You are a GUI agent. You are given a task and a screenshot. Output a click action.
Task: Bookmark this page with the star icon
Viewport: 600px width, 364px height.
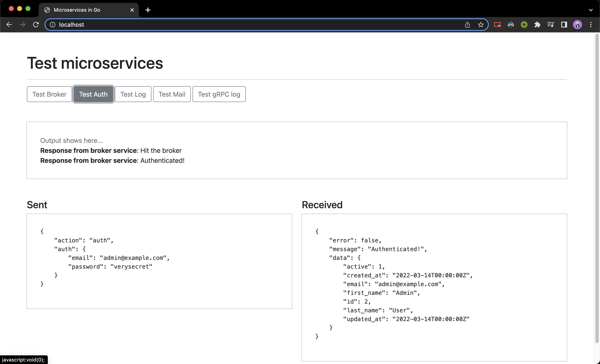481,25
